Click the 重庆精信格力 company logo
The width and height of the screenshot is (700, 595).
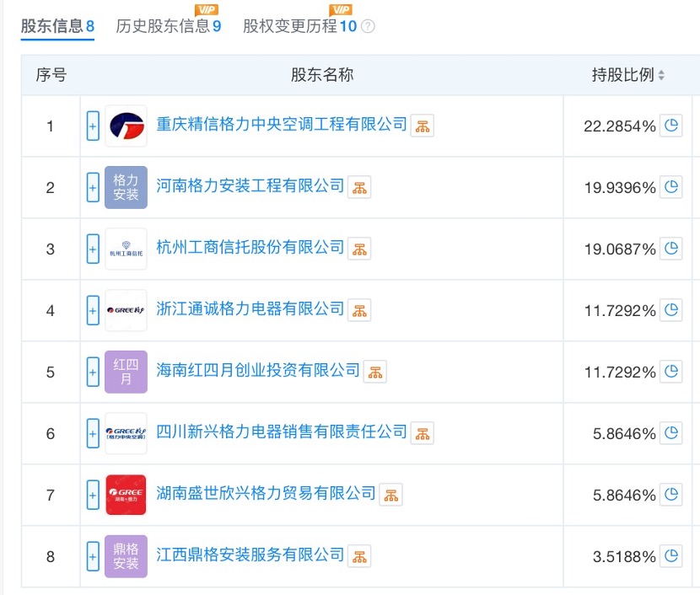(126, 126)
